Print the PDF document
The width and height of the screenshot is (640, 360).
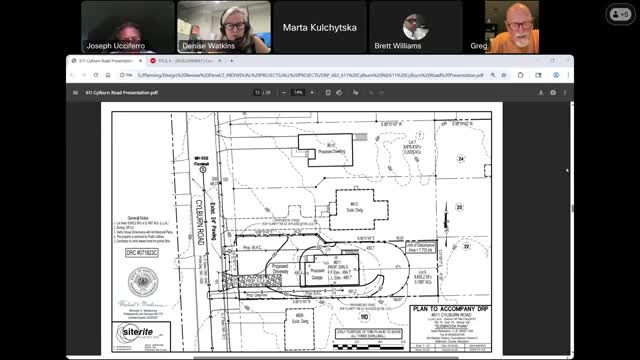tap(553, 93)
